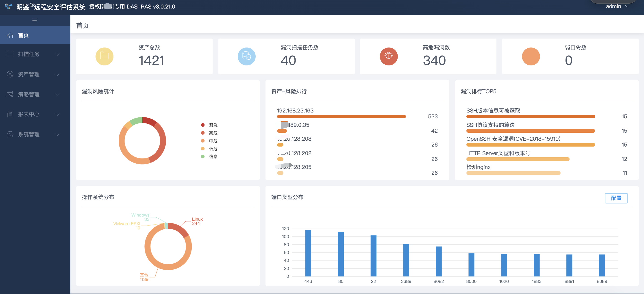The width and height of the screenshot is (644, 294).
Task: Click the home icon in sidebar
Action: coord(10,35)
